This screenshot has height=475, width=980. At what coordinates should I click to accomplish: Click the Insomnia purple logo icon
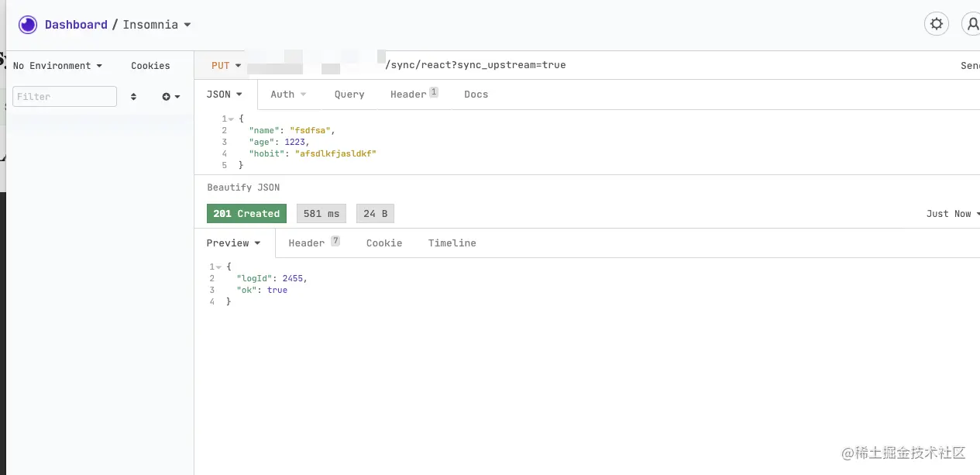coord(28,25)
